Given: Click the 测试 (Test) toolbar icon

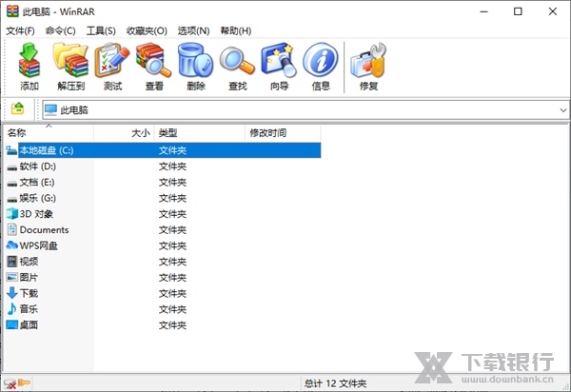Looking at the screenshot, I should [x=112, y=60].
